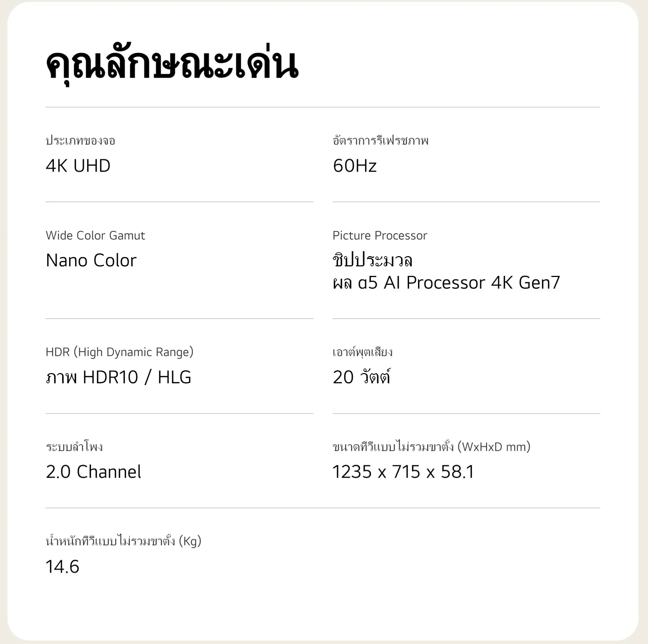Click the HDR (High Dynamic Range) label
Screen dimensions: 648x644
(x=119, y=352)
